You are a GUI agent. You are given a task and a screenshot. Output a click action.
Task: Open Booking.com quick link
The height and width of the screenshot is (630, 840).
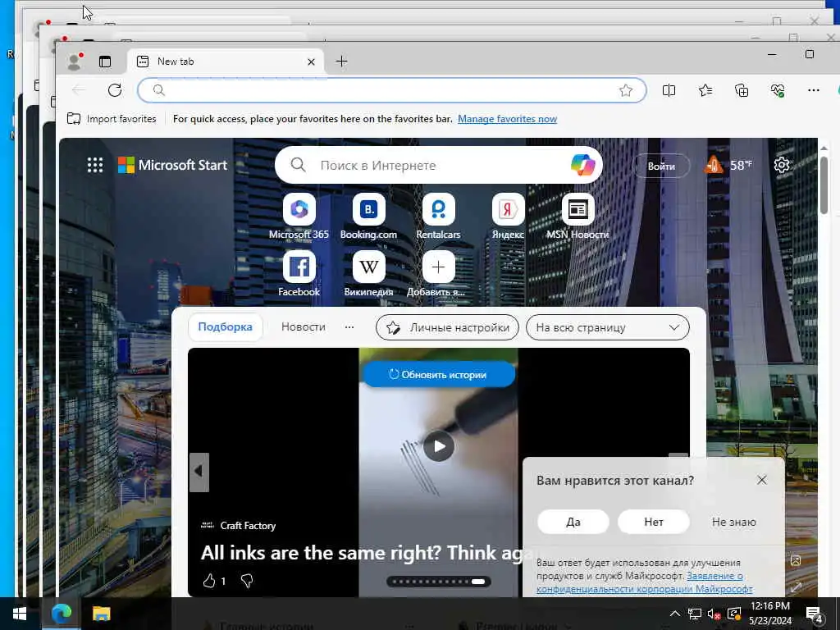point(368,217)
